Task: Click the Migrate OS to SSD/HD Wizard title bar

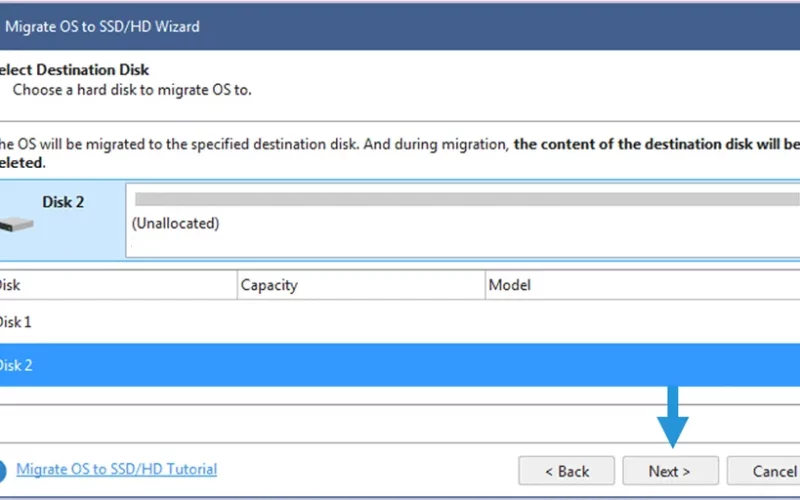Action: (x=400, y=27)
